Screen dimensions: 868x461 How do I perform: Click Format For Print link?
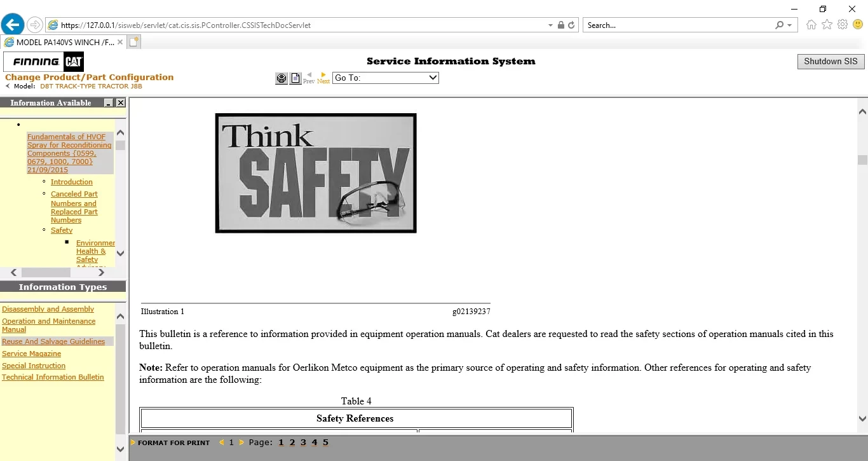[x=173, y=443]
